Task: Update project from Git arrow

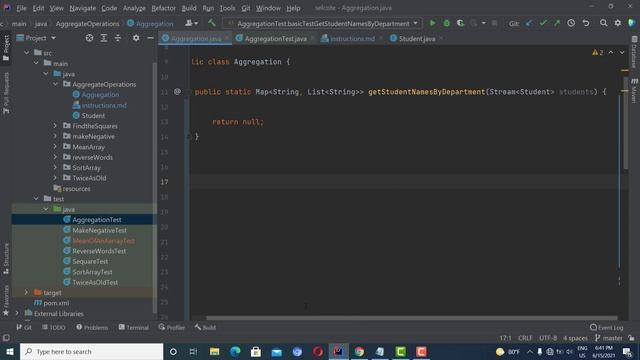Action: 529,23
